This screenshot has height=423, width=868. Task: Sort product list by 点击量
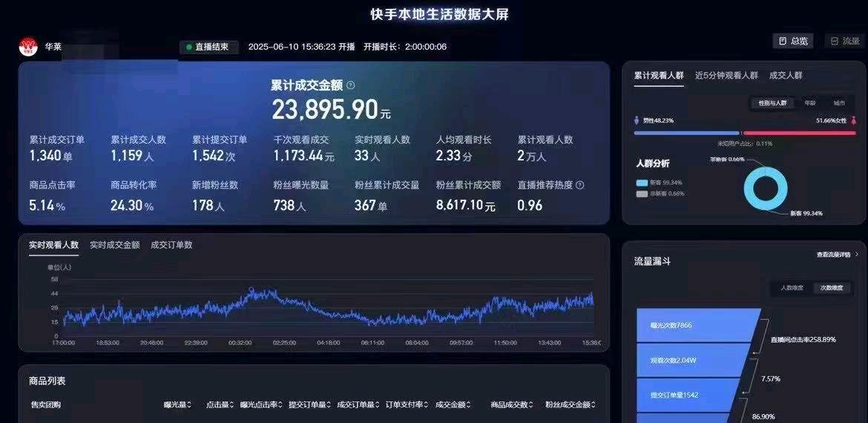pyautogui.click(x=220, y=404)
